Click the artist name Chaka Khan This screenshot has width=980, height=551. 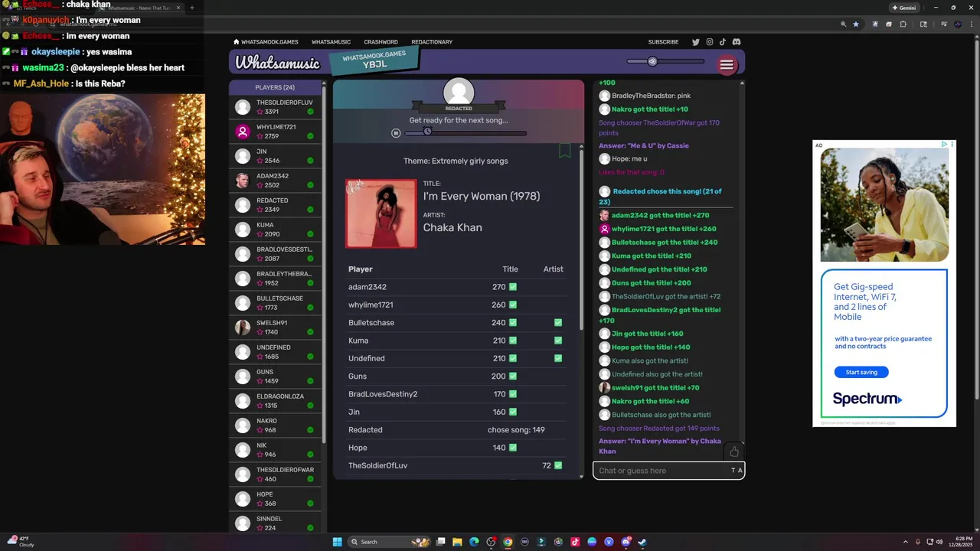452,227
